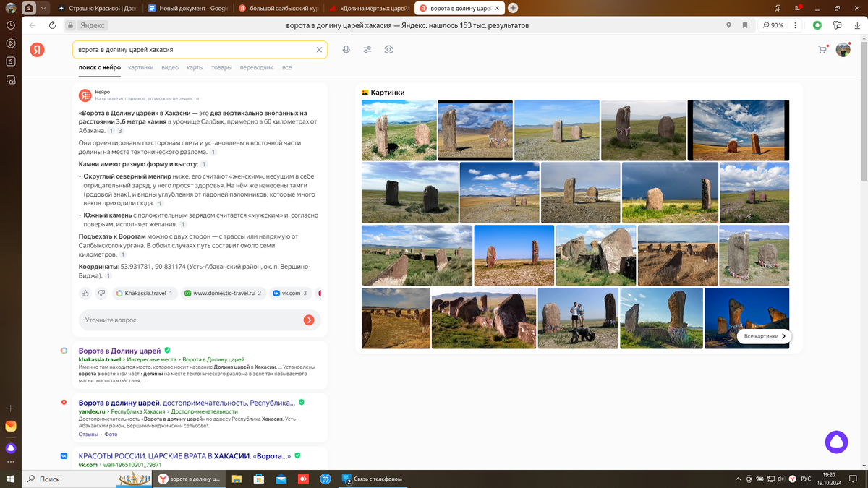Open Khakassia.travel source chip

pyautogui.click(x=145, y=294)
